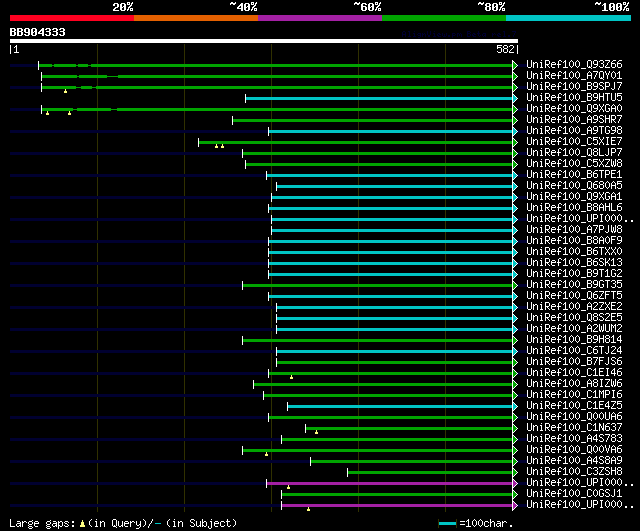Open UniRef100_B6TPE1 hit
Viewport: 640px width, 531px height.
pos(574,175)
